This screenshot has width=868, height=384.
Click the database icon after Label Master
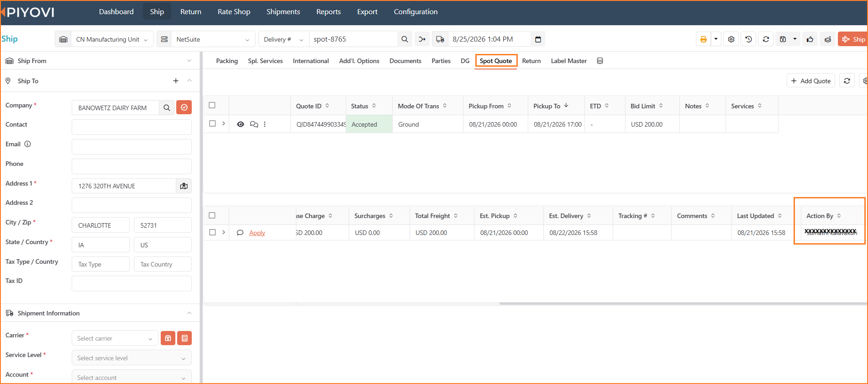(x=600, y=61)
